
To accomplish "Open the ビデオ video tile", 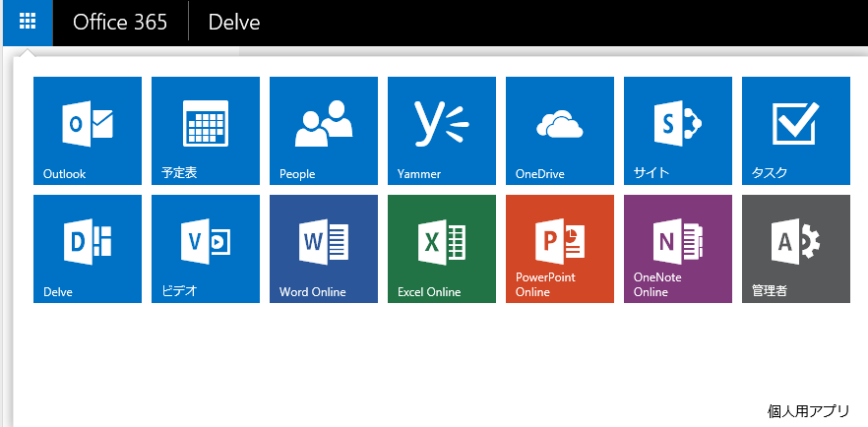I will tap(206, 249).
